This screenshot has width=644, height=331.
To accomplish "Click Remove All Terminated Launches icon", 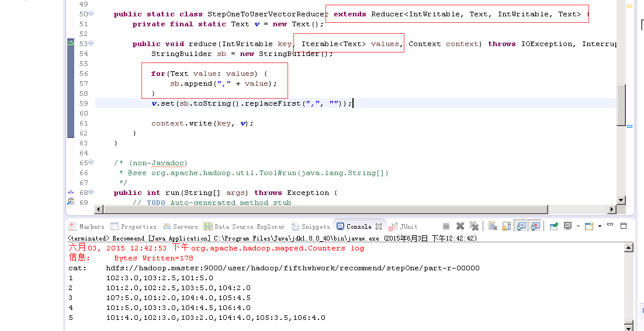I will tap(474, 226).
